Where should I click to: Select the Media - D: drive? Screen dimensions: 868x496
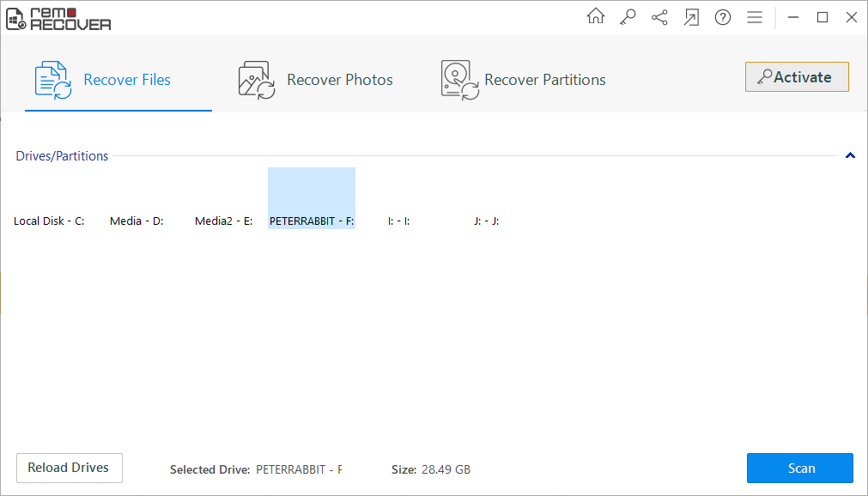[x=137, y=221]
